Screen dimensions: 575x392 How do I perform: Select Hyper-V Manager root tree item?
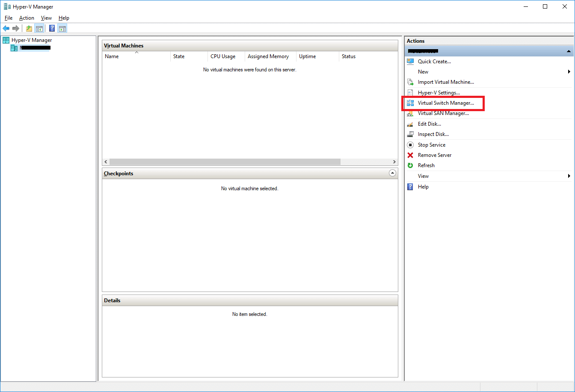[x=32, y=40]
